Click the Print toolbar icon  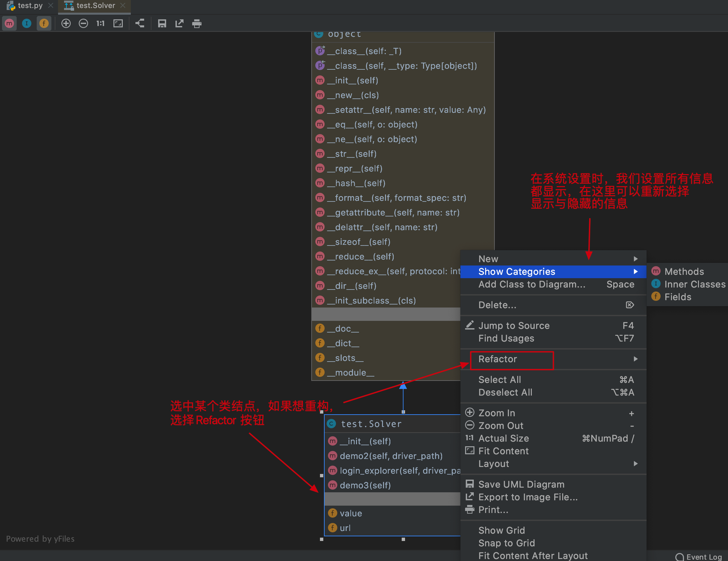tap(197, 23)
